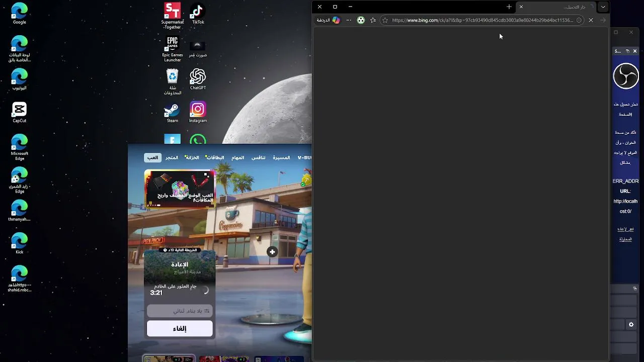The image size is (644, 362).
Task: Launch the ChatGPT desktop shortcut
Action: (198, 79)
